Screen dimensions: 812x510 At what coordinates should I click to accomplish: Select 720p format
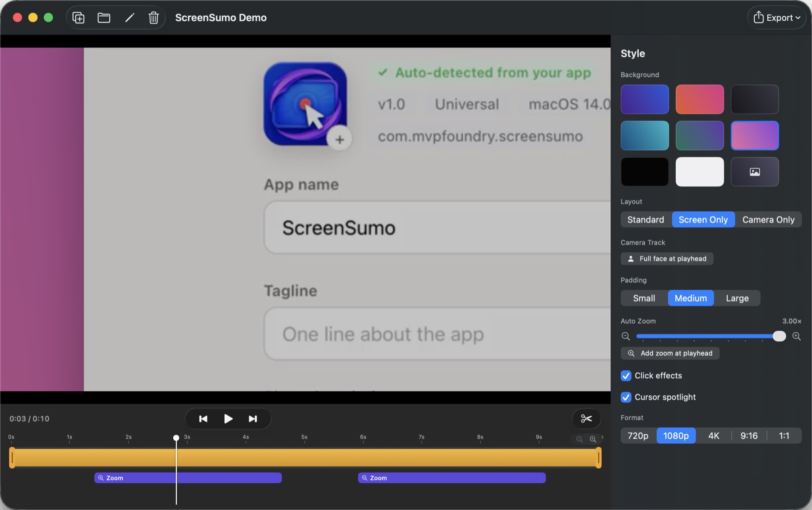point(638,436)
